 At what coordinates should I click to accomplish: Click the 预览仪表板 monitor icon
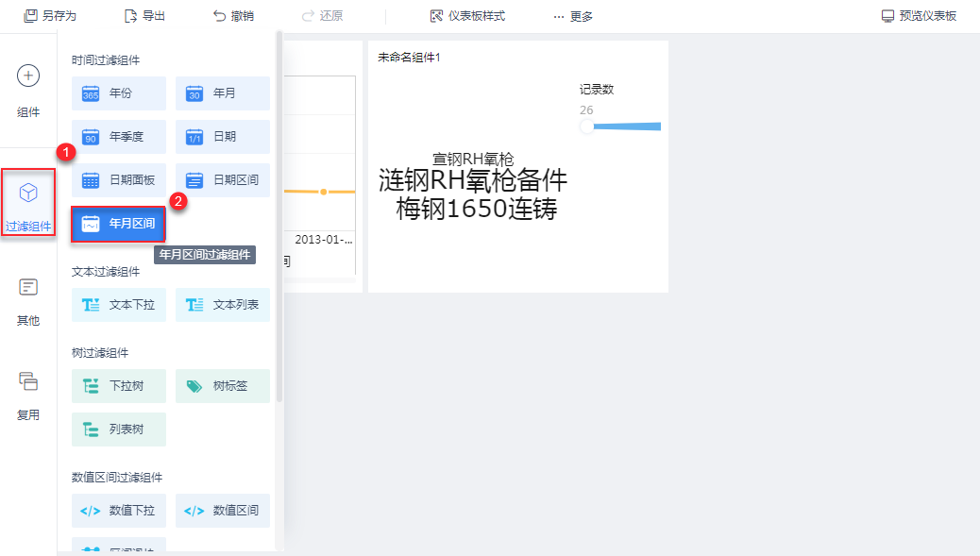887,16
